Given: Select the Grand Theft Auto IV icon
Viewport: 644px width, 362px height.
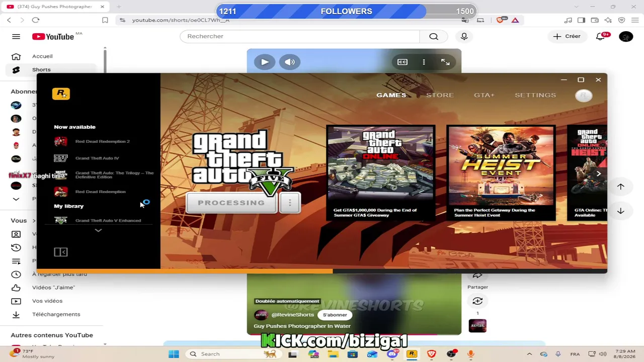Looking at the screenshot, I should (60, 158).
